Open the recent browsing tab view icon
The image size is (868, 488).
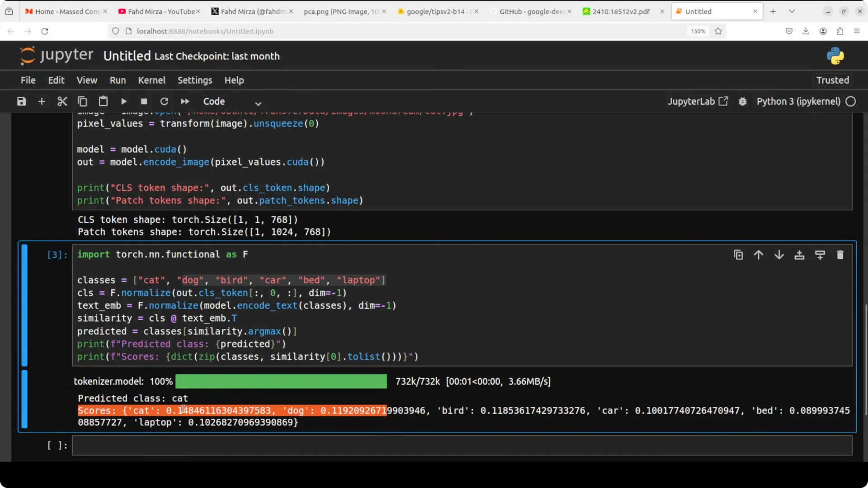point(9,11)
